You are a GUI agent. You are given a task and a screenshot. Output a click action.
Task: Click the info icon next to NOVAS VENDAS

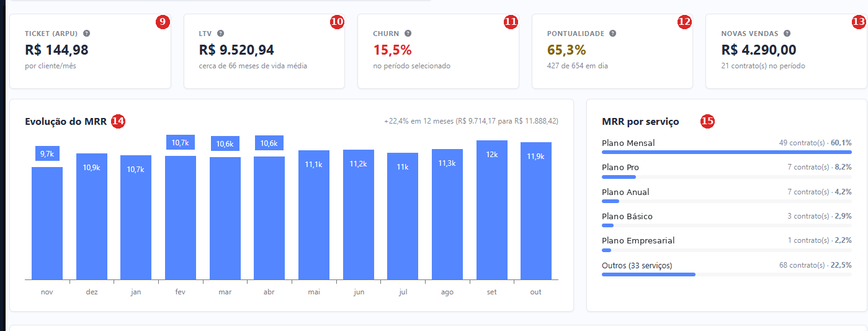tap(787, 34)
